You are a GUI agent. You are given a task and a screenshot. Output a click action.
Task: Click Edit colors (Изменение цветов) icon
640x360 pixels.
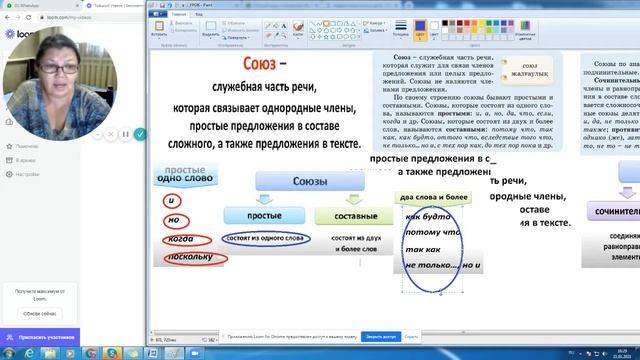coord(525,26)
